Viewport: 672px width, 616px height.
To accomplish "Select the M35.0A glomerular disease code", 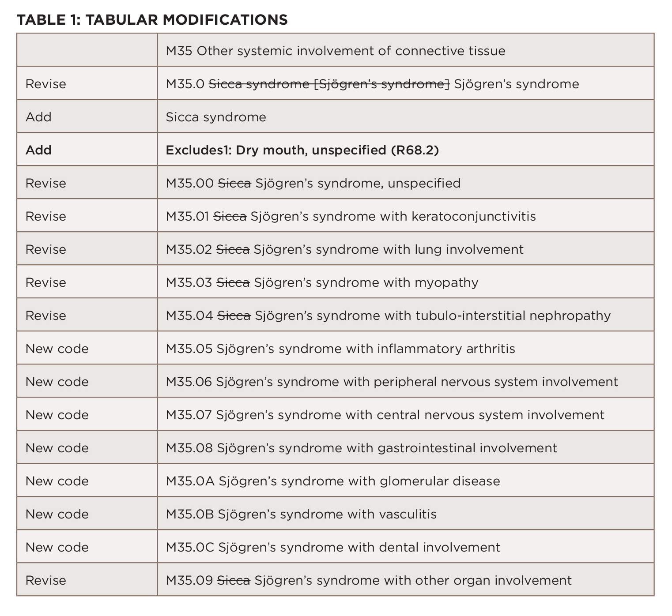I will coord(333,481).
